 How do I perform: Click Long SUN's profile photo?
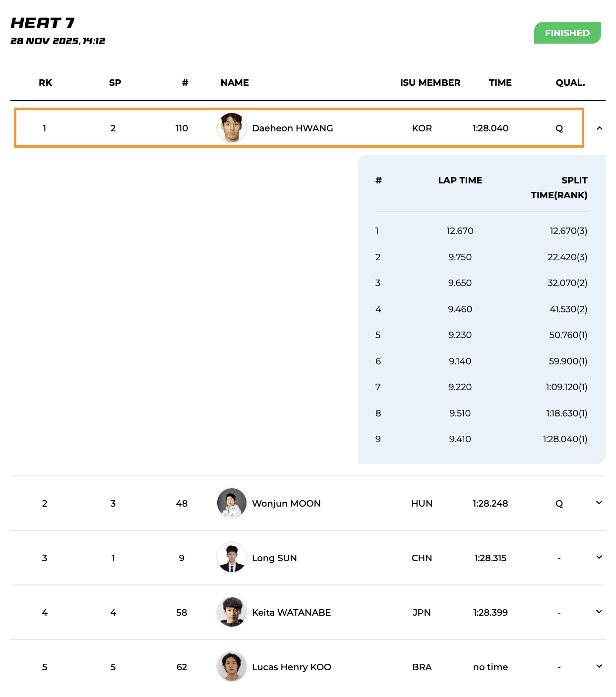232,558
